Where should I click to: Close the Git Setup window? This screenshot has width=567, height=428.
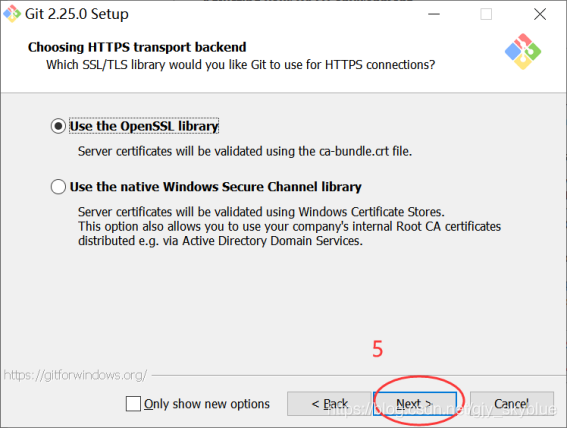[540, 14]
